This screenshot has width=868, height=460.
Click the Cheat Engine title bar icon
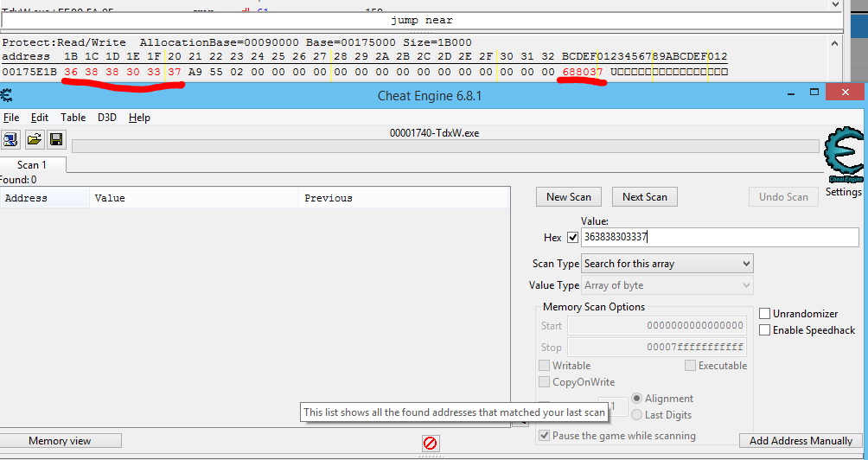click(x=6, y=95)
